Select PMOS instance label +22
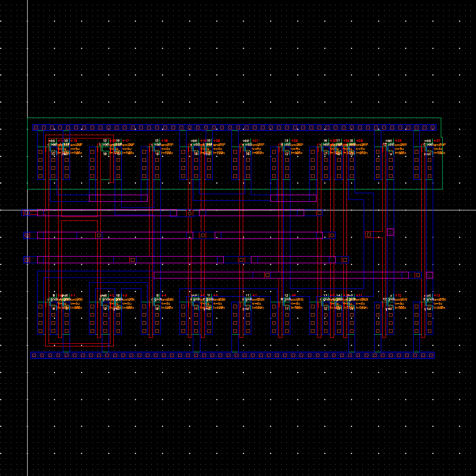Image resolution: width=476 pixels, height=476 pixels. point(295,141)
